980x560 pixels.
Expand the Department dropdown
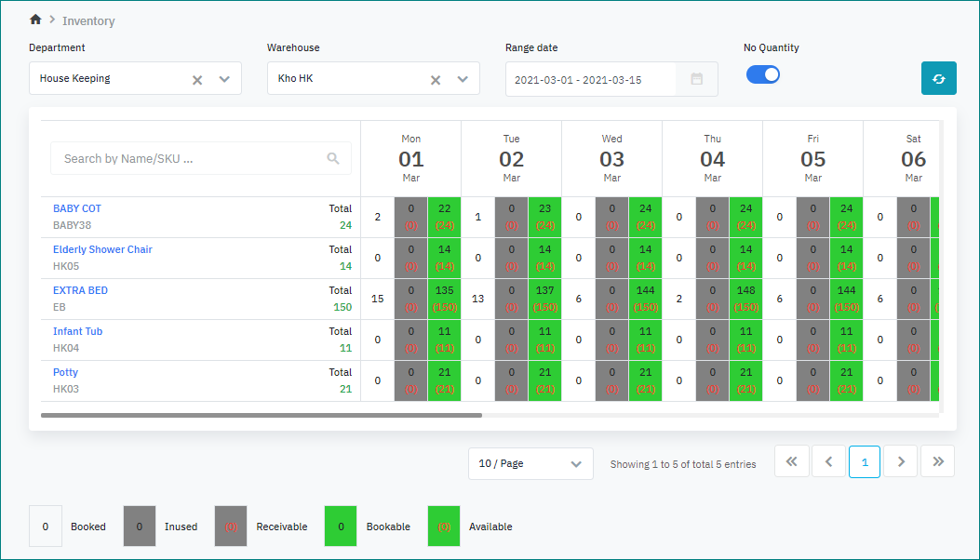coord(224,79)
